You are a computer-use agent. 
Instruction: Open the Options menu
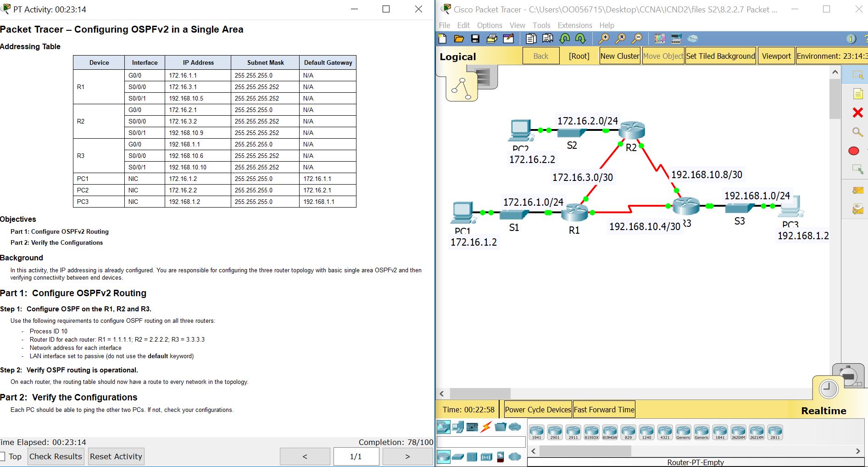[x=489, y=25]
